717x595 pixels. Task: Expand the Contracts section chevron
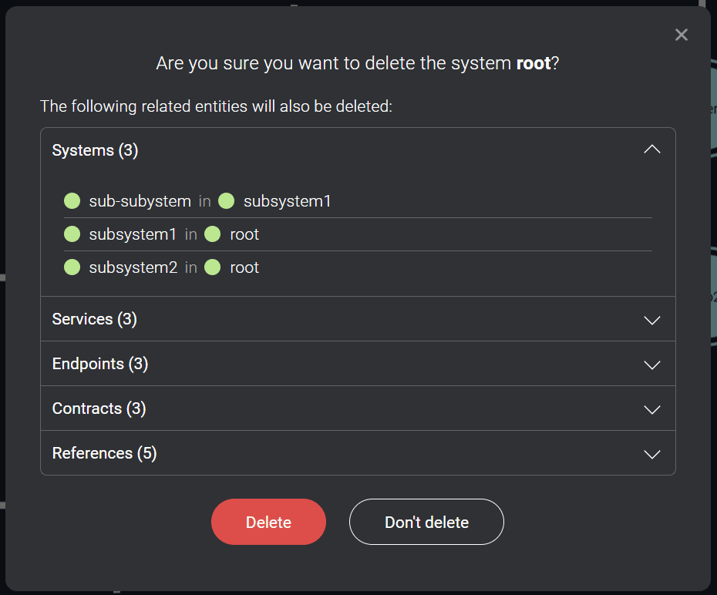tap(652, 409)
